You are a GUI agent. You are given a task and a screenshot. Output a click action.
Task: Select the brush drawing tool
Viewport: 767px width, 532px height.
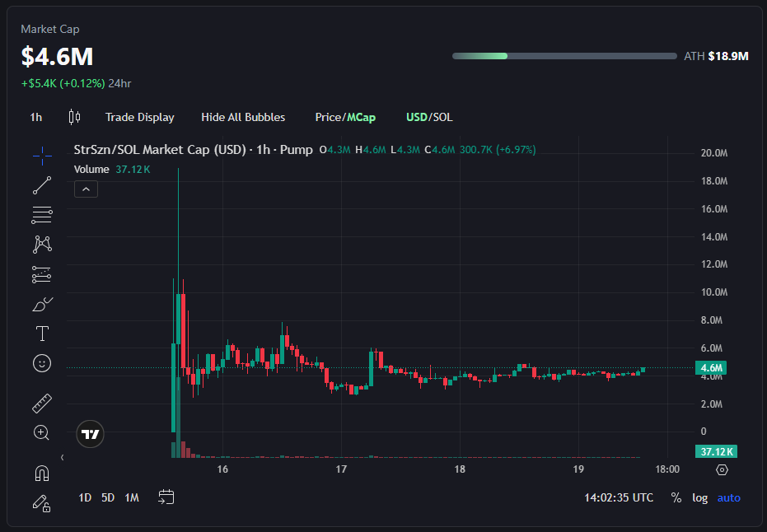[x=41, y=303]
